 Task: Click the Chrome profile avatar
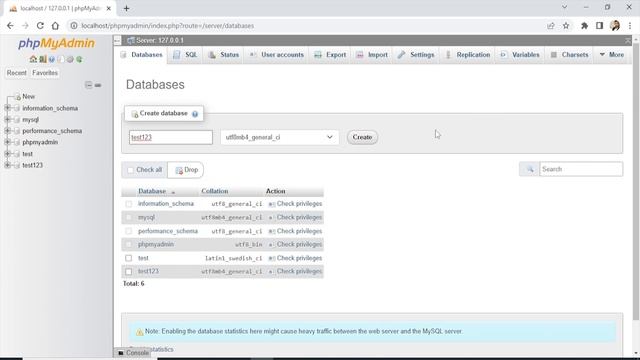[x=615, y=26]
